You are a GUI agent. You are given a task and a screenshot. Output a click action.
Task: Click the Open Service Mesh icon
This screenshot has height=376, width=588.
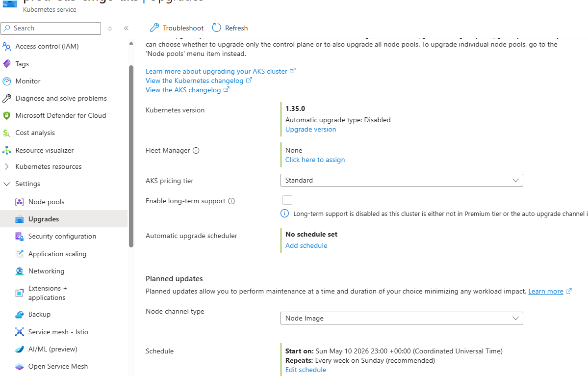[20, 367]
